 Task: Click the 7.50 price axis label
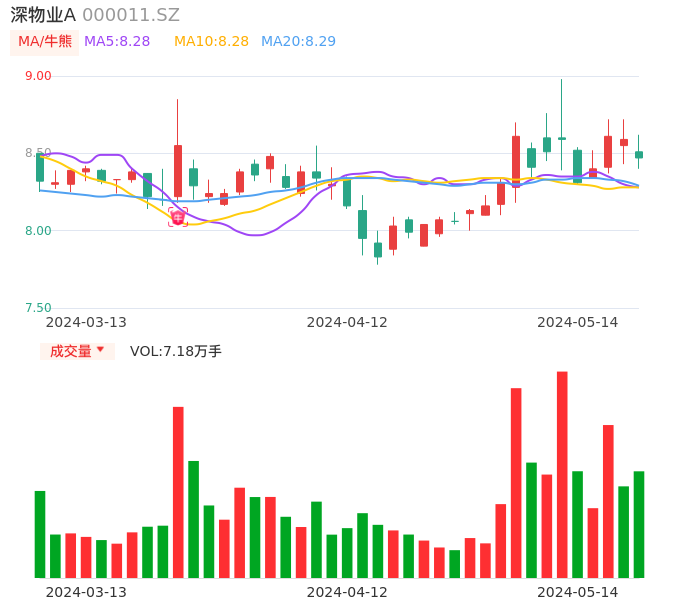coord(37,308)
